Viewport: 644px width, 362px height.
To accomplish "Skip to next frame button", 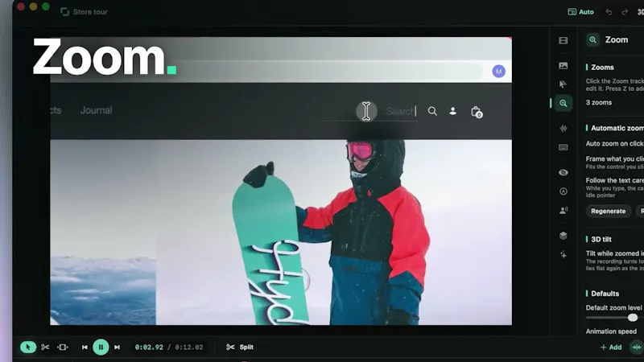I will (117, 348).
